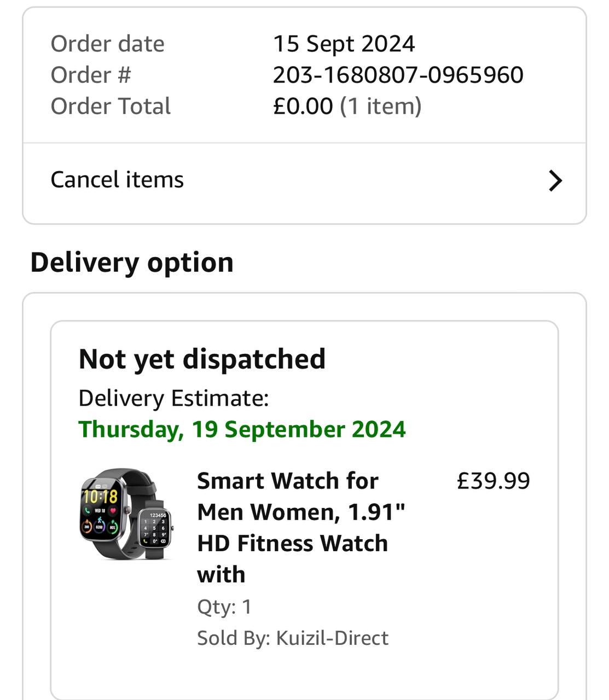This screenshot has height=700, width=609.
Task: Select the order number 203-1680807-0965960
Action: pos(398,75)
